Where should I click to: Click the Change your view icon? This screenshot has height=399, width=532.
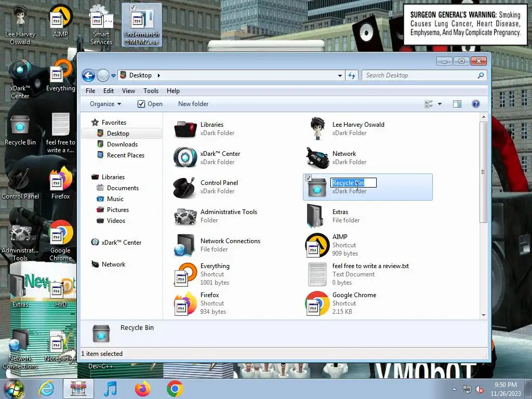[429, 104]
